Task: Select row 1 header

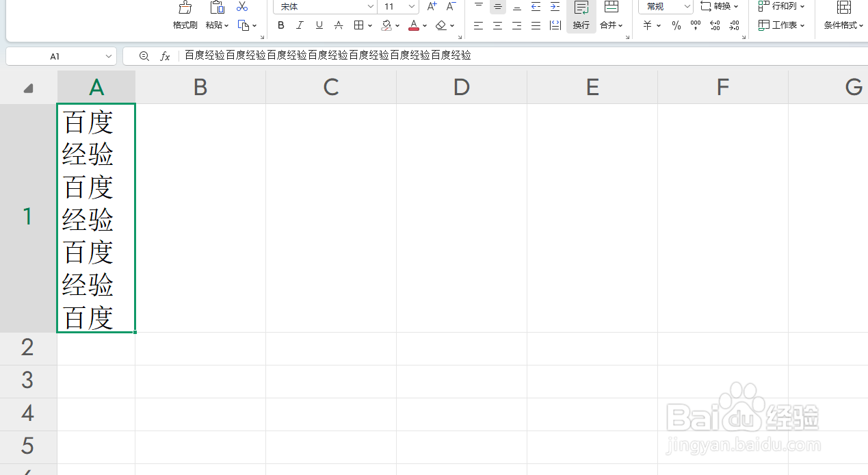Action: click(28, 218)
